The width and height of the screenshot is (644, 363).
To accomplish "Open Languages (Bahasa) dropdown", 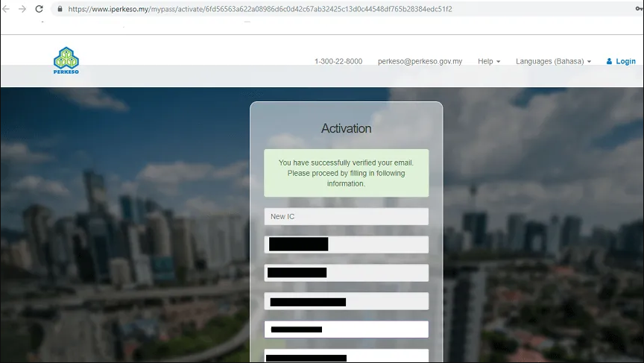I will (553, 61).
